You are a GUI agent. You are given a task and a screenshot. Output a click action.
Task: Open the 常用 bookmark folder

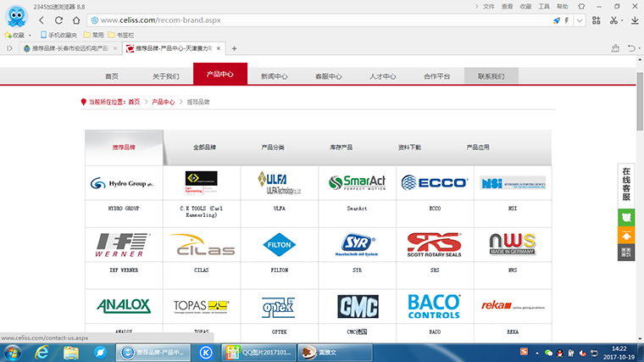point(93,35)
